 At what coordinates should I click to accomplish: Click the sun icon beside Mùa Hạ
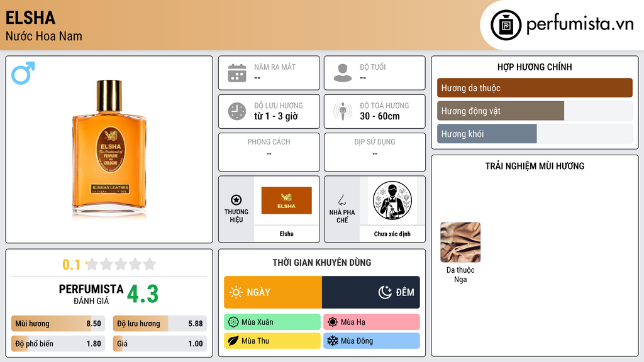pos(333,322)
